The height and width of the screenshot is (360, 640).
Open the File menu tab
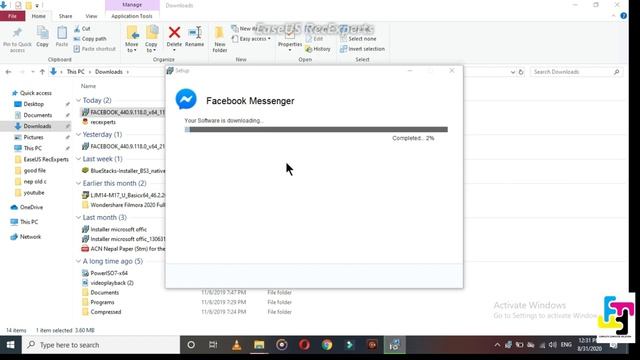(13, 16)
